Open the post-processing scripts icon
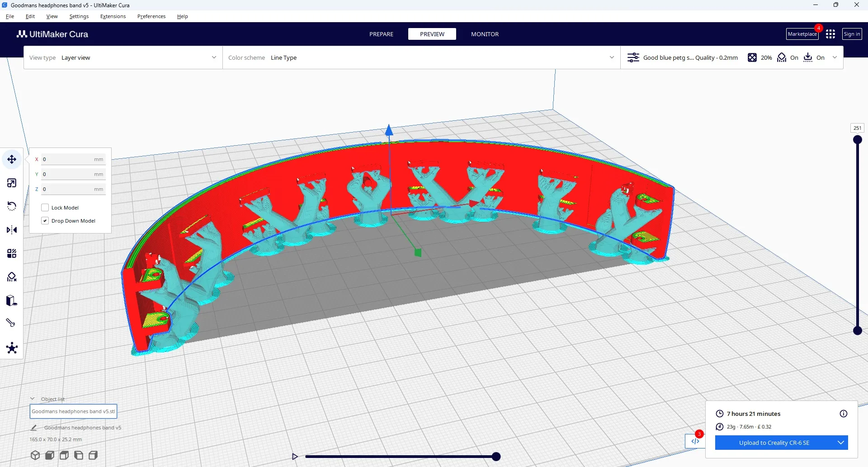 coord(695,441)
